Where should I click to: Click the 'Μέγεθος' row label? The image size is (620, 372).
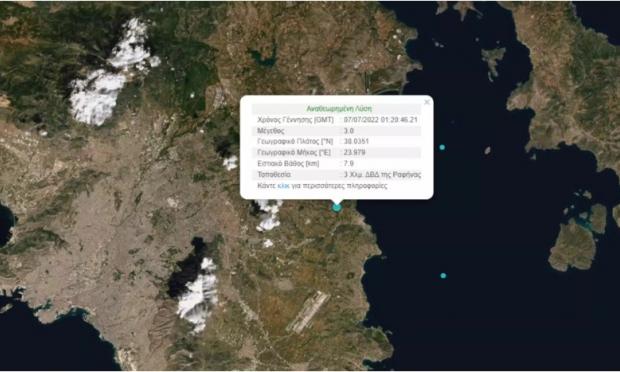click(270, 130)
